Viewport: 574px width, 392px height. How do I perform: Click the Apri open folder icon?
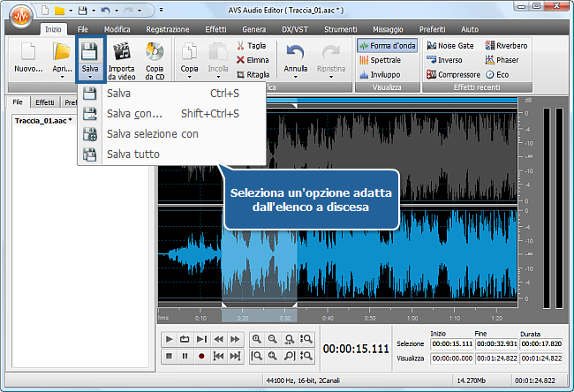[x=62, y=51]
